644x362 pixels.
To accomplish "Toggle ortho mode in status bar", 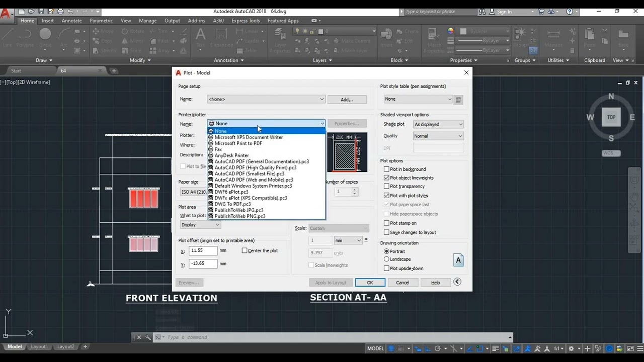I will pyautogui.click(x=427, y=348).
